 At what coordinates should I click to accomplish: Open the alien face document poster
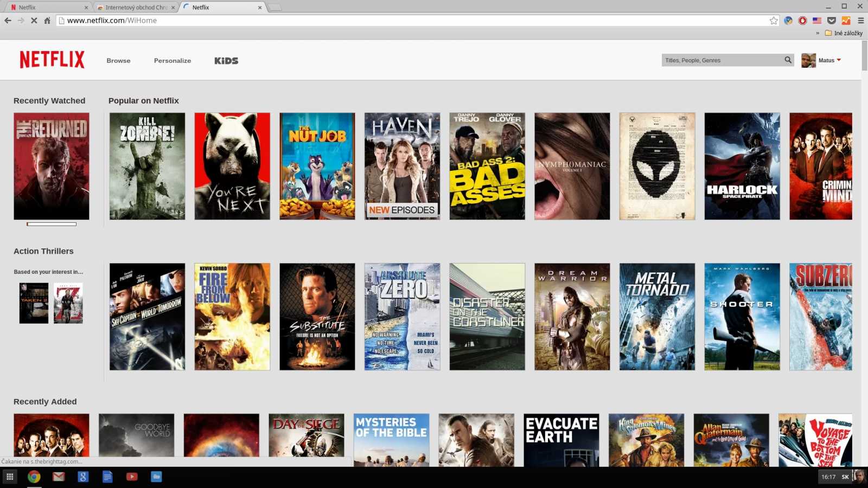coord(657,166)
